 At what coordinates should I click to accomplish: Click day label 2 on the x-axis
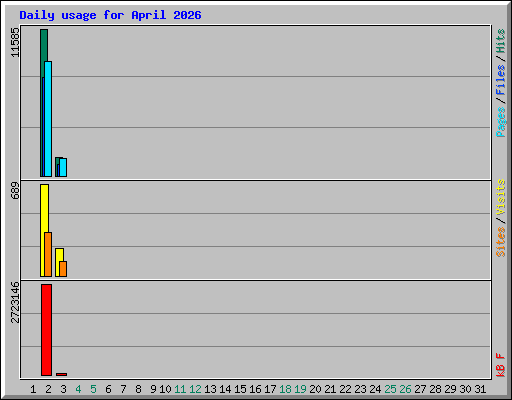click(48, 389)
